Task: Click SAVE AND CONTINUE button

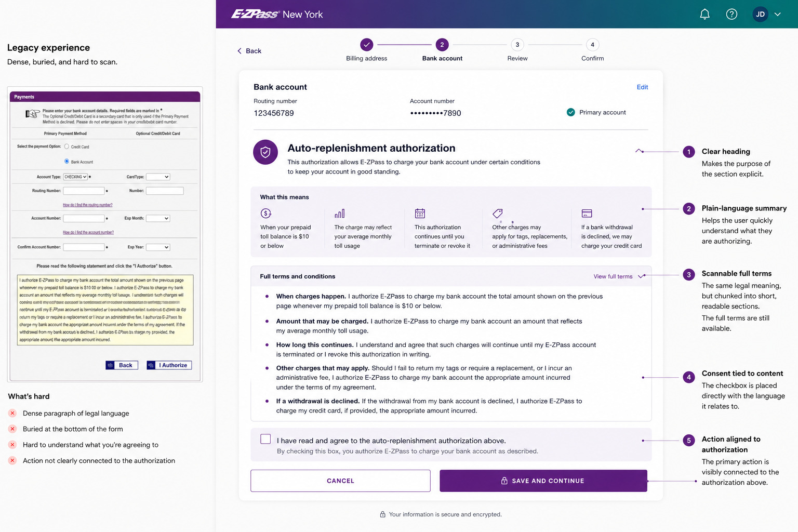Action: [x=543, y=481]
